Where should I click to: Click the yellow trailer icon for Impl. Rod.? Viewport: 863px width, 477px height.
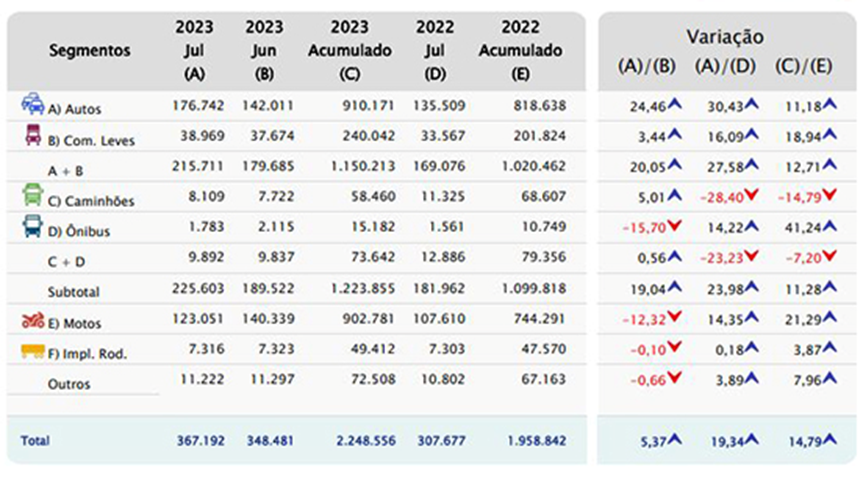(32, 351)
